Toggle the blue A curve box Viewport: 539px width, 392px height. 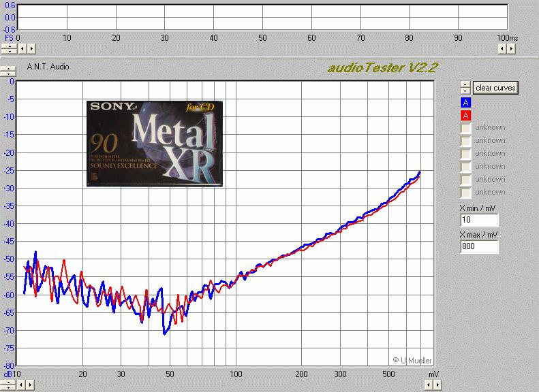tap(466, 103)
